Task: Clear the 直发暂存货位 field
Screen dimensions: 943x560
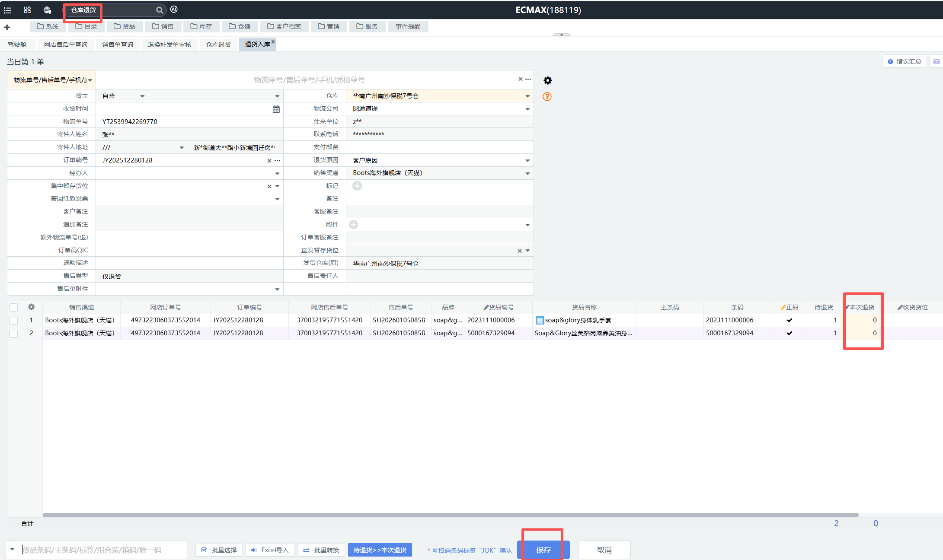Action: pyautogui.click(x=520, y=251)
